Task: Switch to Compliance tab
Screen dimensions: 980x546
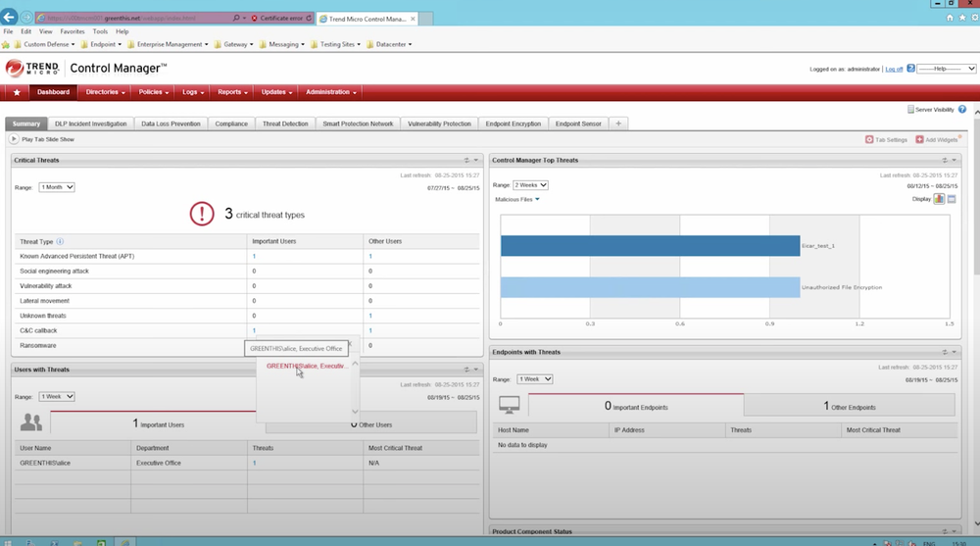Action: (231, 124)
